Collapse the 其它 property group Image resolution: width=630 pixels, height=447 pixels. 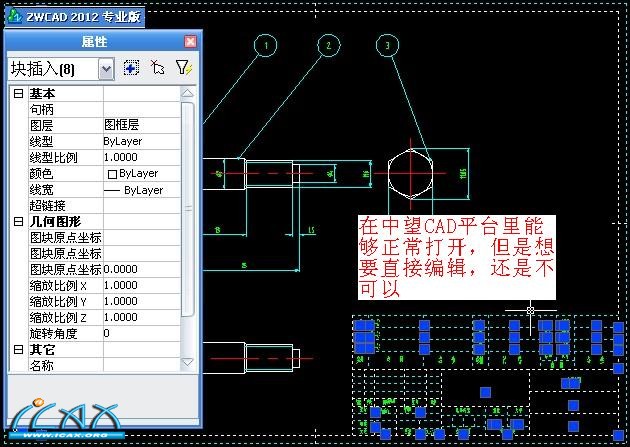point(18,349)
